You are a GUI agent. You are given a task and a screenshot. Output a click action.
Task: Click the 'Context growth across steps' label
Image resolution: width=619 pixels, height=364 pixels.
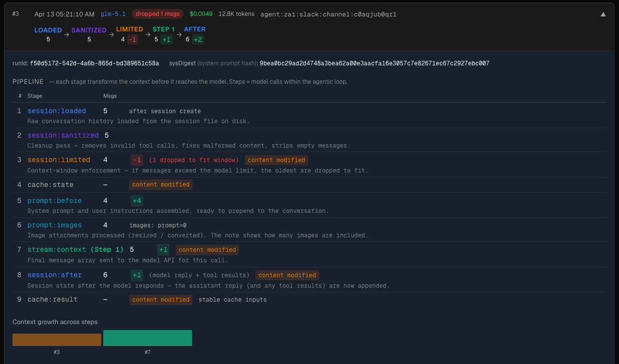55,322
